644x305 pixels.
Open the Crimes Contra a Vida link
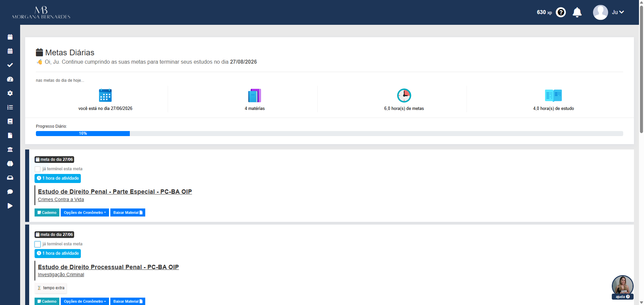[x=61, y=199]
